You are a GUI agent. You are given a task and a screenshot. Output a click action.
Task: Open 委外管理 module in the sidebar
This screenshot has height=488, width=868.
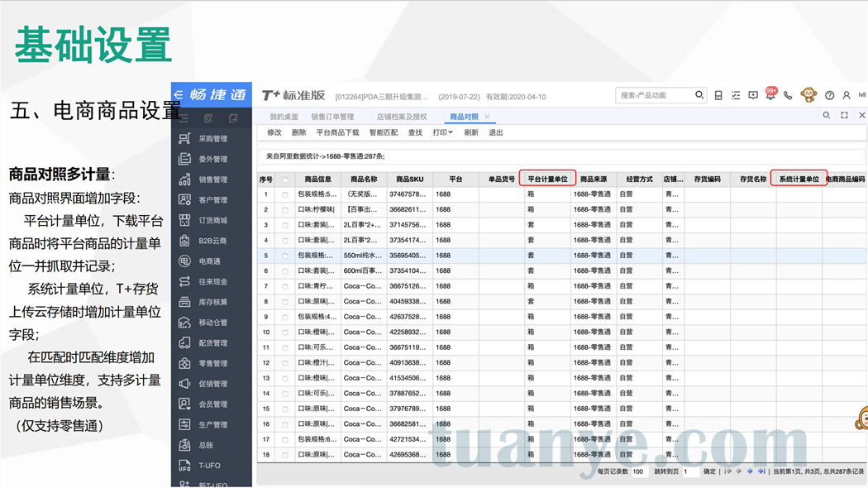click(x=212, y=159)
